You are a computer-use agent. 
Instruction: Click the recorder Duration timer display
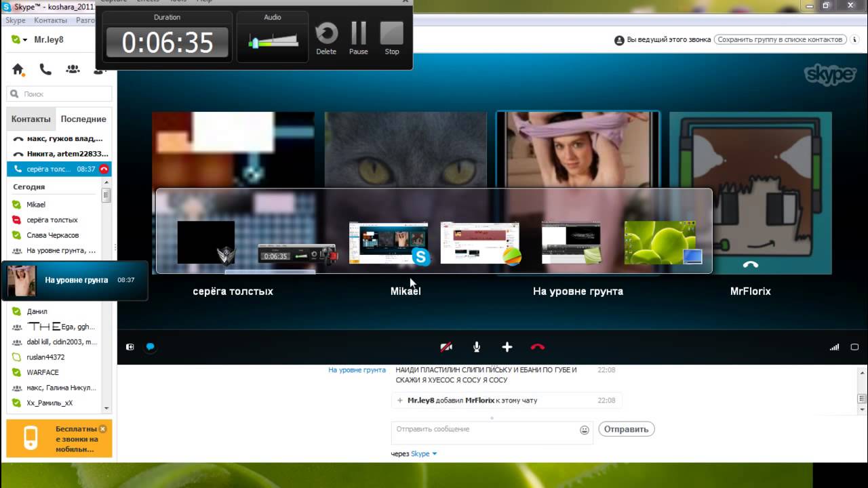(x=167, y=43)
